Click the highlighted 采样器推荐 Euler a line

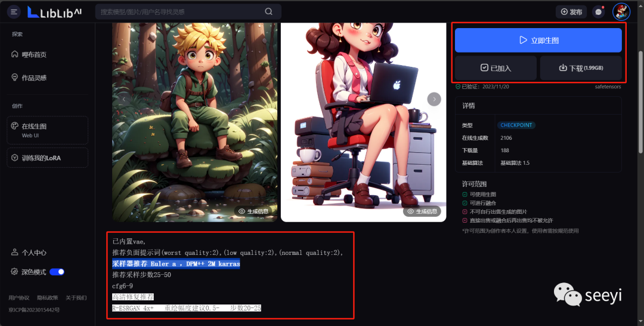click(176, 264)
